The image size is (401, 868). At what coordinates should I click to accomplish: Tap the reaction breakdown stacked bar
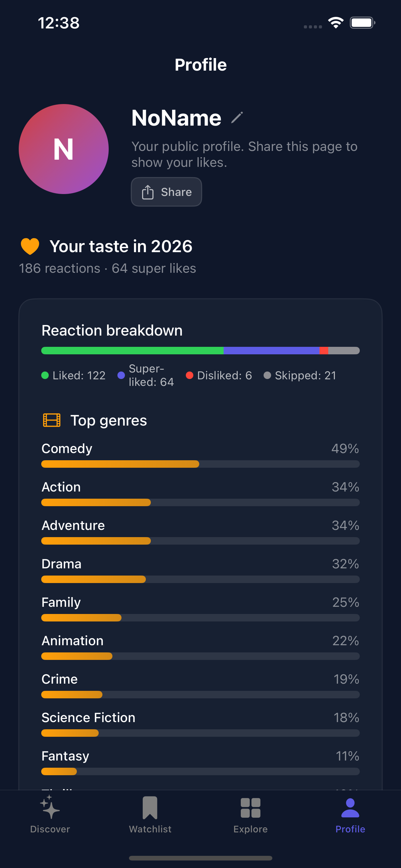click(x=200, y=351)
